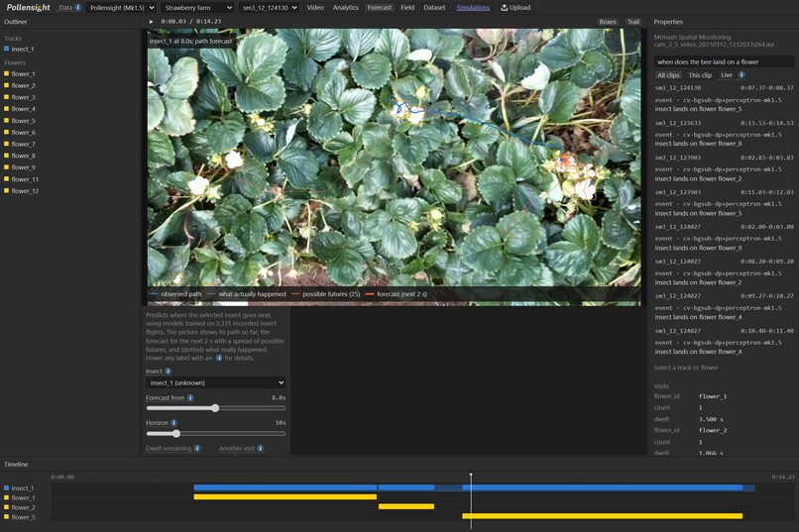Select insect_1 track in the Outliner
Image resolution: width=799 pixels, height=532 pixels.
tap(23, 49)
